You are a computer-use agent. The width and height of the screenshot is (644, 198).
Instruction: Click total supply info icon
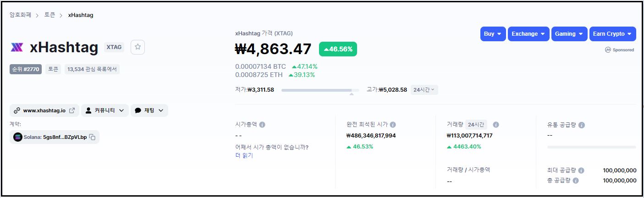pyautogui.click(x=576, y=181)
